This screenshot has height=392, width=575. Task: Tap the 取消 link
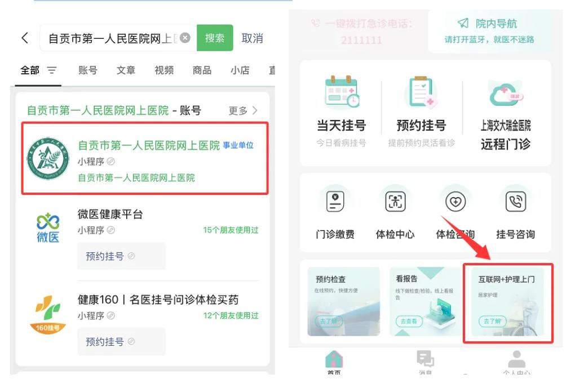click(253, 38)
